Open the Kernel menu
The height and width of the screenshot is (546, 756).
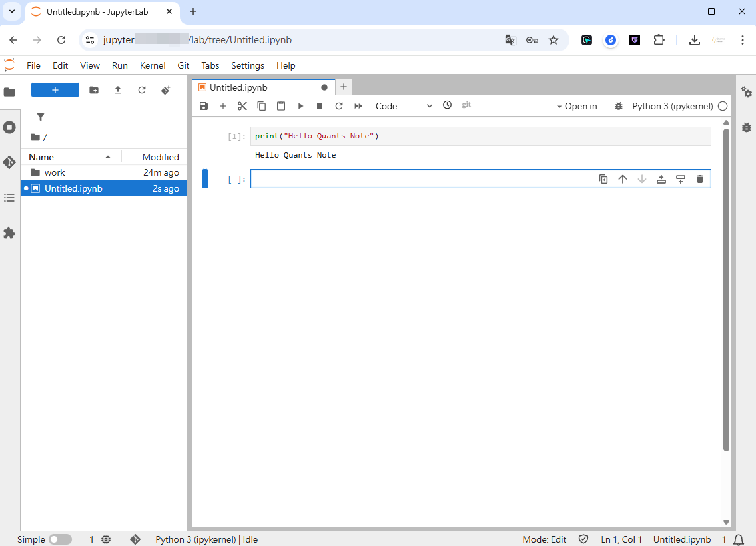pos(153,65)
